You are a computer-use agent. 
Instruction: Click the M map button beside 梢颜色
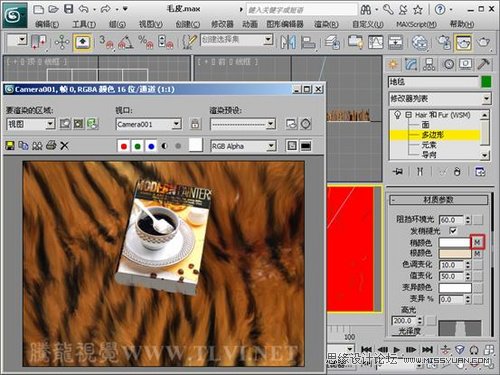point(477,242)
